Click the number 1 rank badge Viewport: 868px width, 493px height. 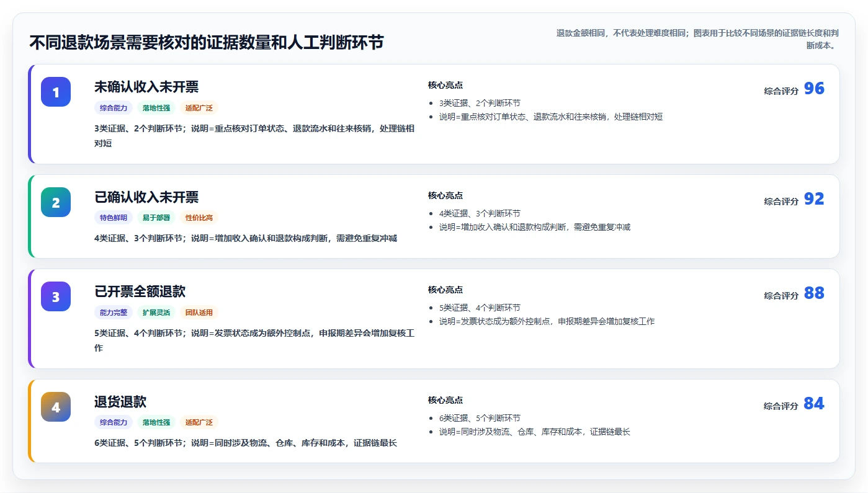tap(56, 92)
